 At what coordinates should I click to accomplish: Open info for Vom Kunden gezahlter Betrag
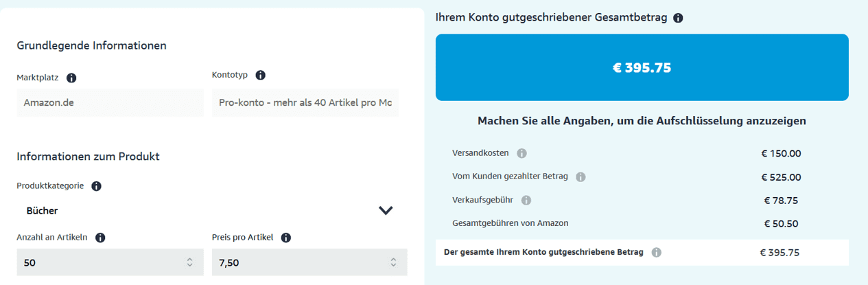[580, 176]
